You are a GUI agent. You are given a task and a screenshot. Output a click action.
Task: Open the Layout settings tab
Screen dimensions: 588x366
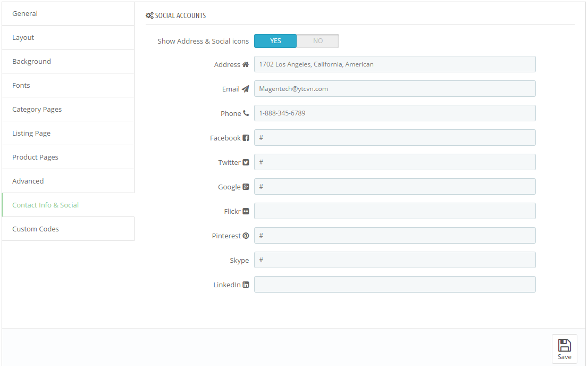68,38
